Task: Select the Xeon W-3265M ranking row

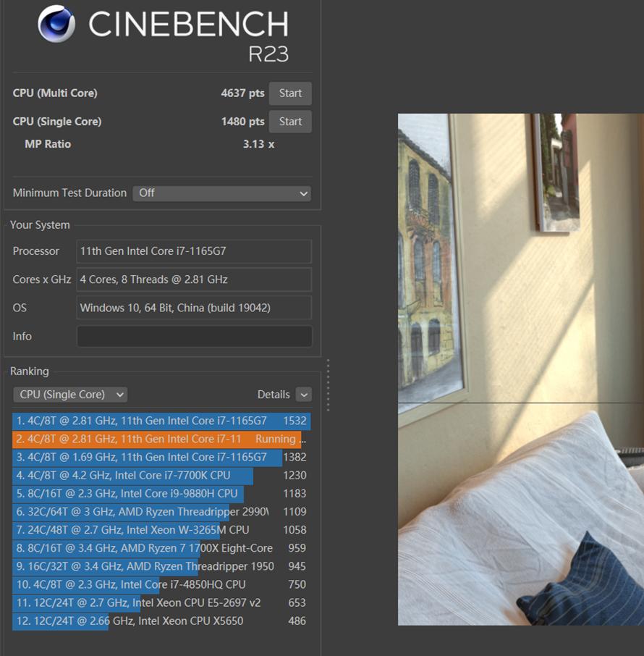Action: click(161, 530)
